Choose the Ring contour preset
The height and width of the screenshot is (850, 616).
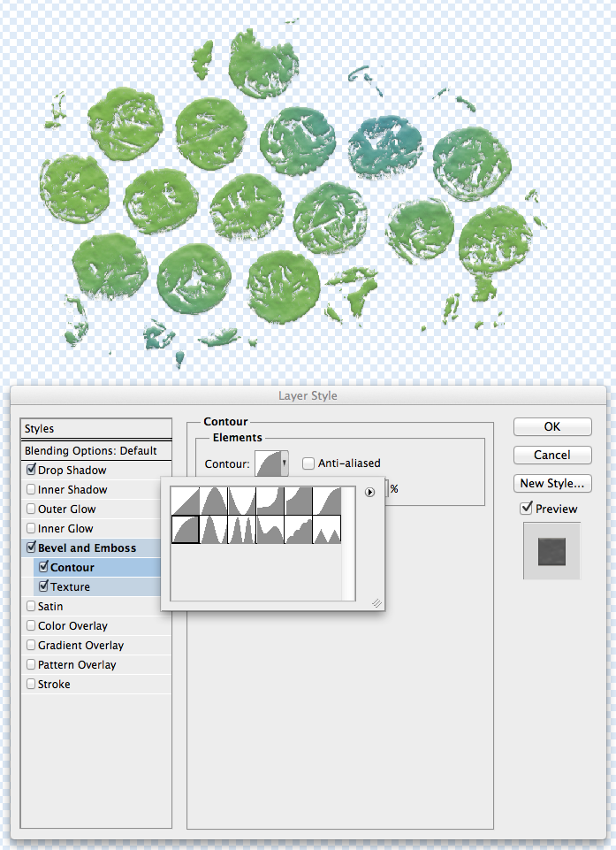click(214, 529)
